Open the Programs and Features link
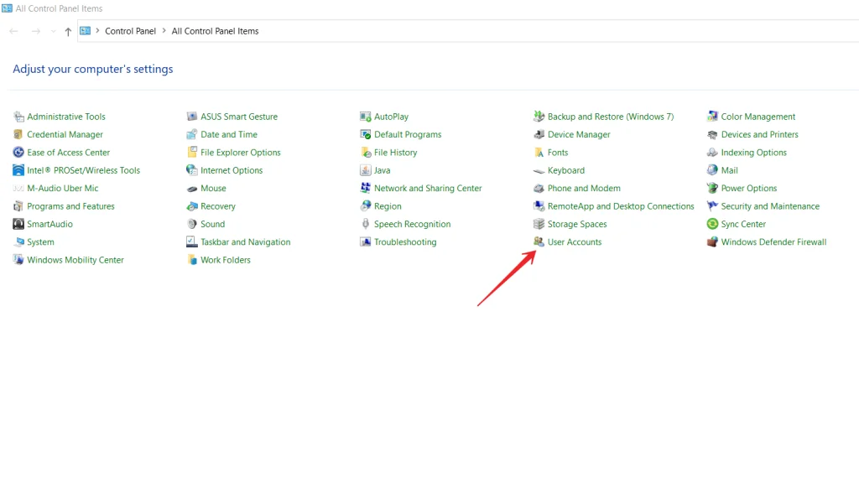The width and height of the screenshot is (859, 504). [x=70, y=206]
